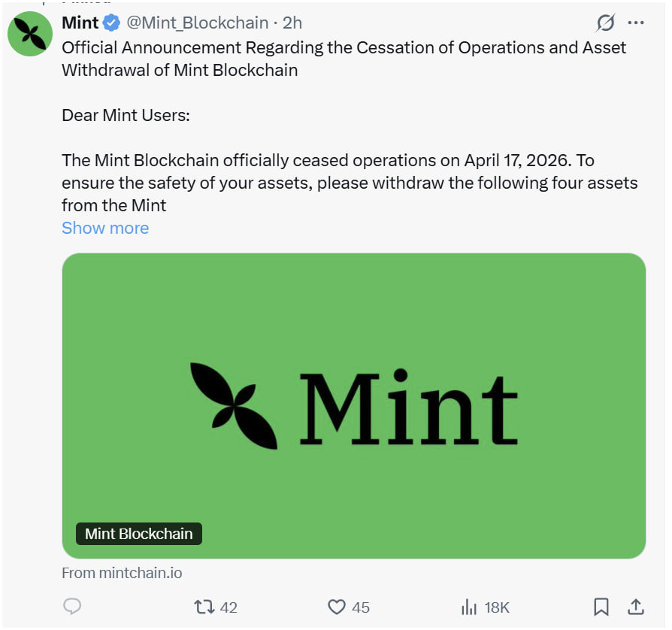Click the bold Mint display name
Viewport: 672px width, 630px height.
click(80, 23)
